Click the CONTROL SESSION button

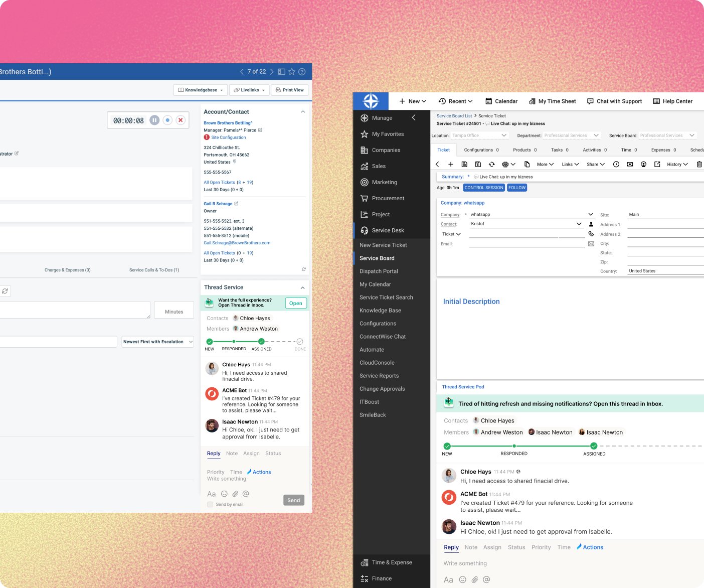click(x=483, y=187)
